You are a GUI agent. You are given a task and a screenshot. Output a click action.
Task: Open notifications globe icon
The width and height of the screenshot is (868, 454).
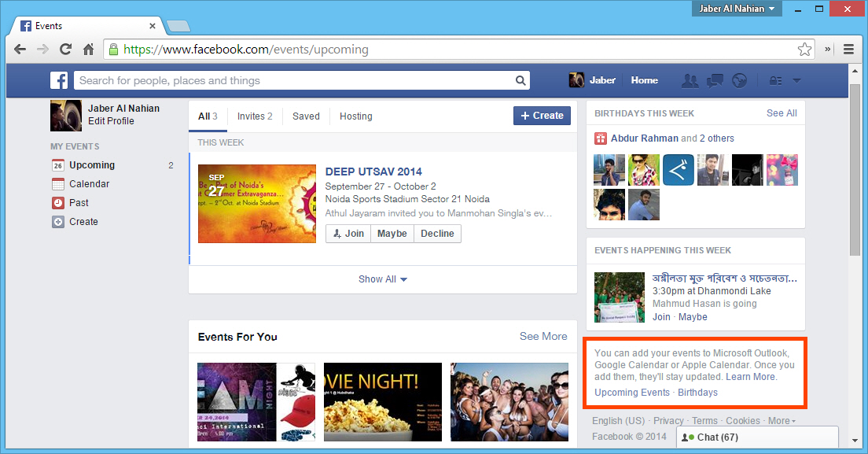[738, 80]
